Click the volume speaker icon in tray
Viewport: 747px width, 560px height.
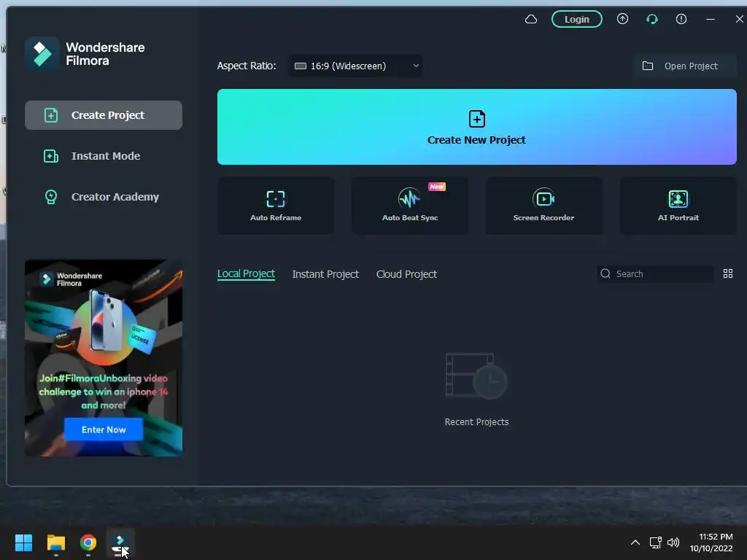pyautogui.click(x=673, y=542)
